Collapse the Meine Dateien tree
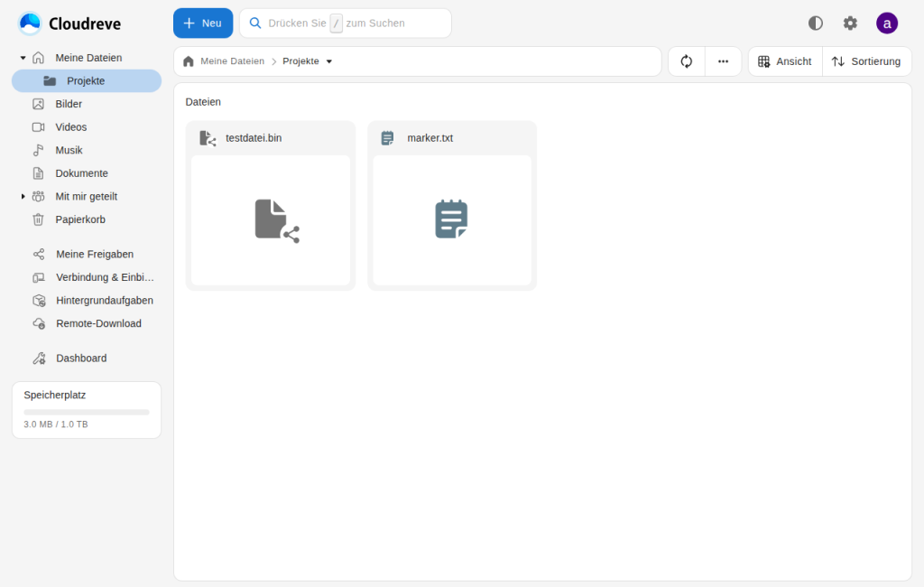 [23, 58]
